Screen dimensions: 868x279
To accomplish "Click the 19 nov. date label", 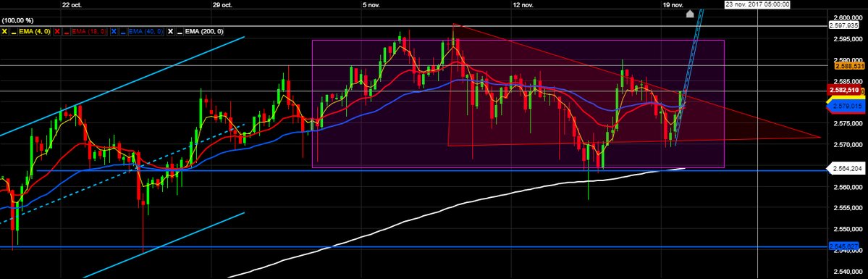I will (x=673, y=4).
